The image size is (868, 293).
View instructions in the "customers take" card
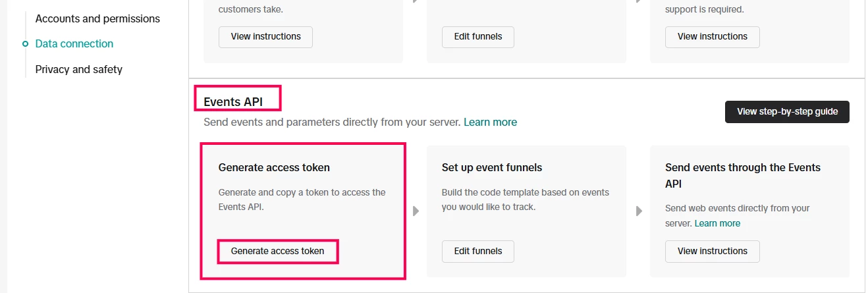(x=265, y=37)
